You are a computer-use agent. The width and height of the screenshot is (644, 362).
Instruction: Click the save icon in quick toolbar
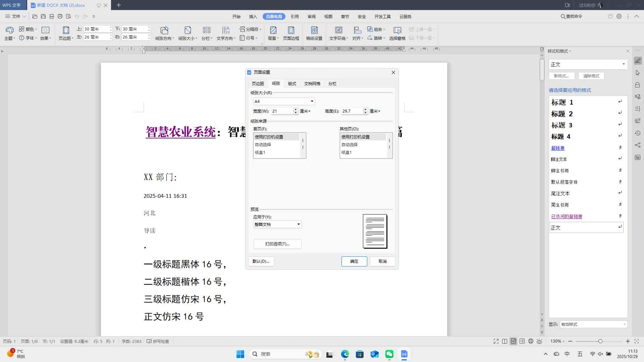pyautogui.click(x=43, y=16)
